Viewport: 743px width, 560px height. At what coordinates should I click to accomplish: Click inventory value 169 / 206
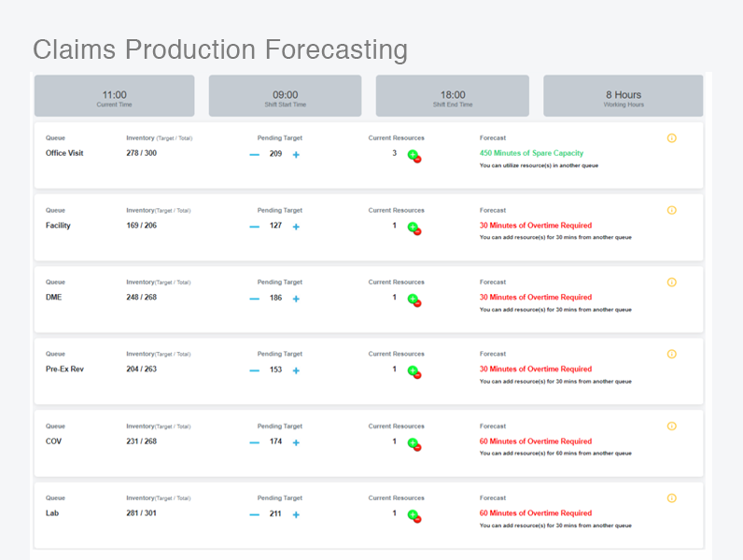pyautogui.click(x=141, y=225)
